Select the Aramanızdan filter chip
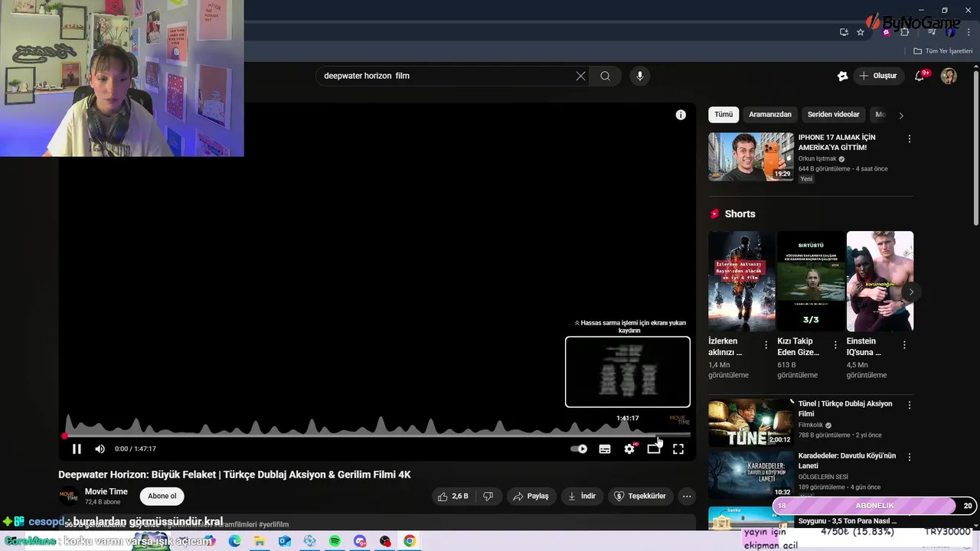Screen dimensions: 980x551 pos(770,114)
